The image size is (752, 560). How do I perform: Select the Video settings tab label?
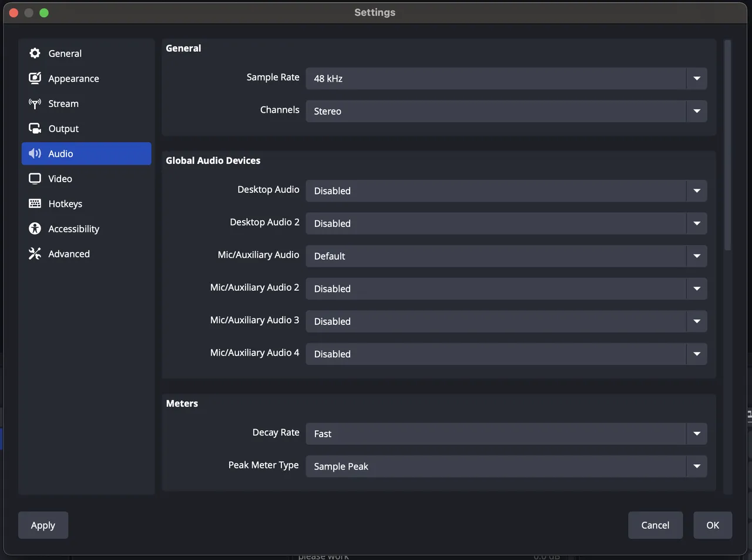coord(60,179)
